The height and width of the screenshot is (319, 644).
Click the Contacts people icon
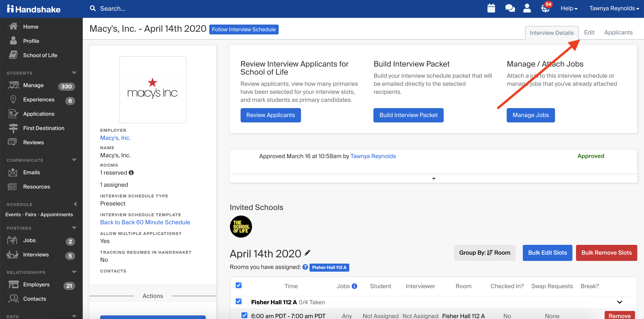(14, 298)
